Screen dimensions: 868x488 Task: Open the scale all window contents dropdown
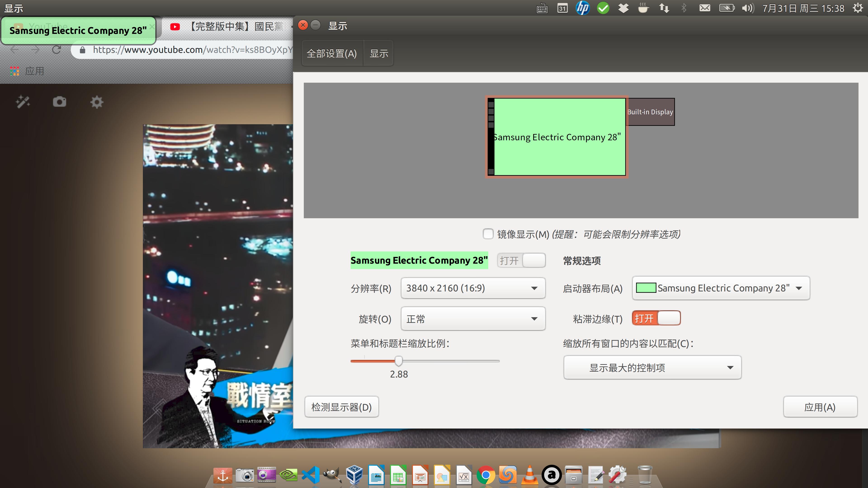click(x=652, y=367)
